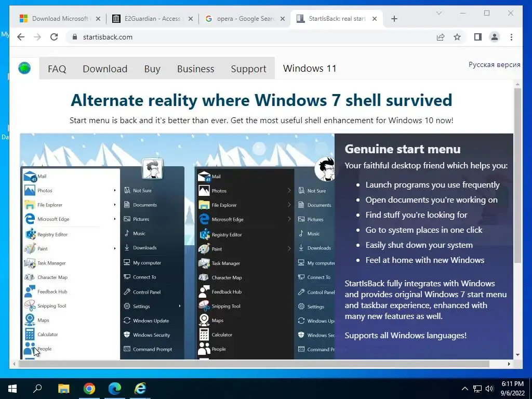The image size is (532, 399).
Task: Click the vertical page scrollbar thumb
Action: click(x=517, y=176)
